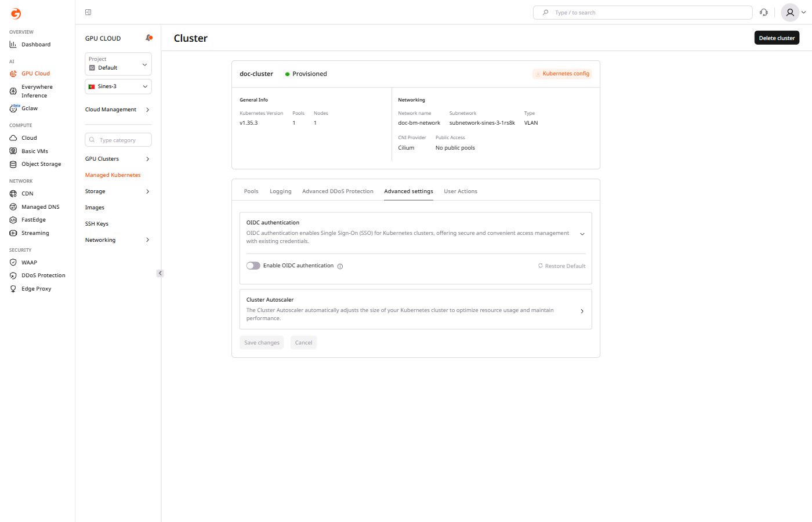Viewport: 812px width, 522px height.
Task: Toggle the sidebar panel icon in the top bar
Action: point(88,12)
